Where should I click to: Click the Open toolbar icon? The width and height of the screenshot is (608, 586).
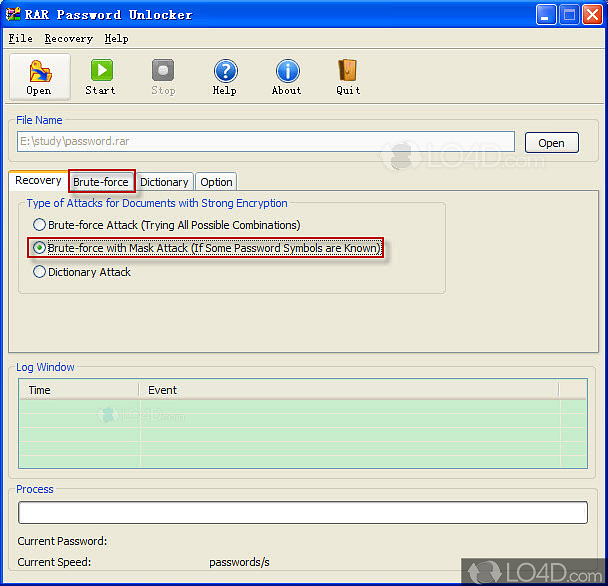point(40,77)
